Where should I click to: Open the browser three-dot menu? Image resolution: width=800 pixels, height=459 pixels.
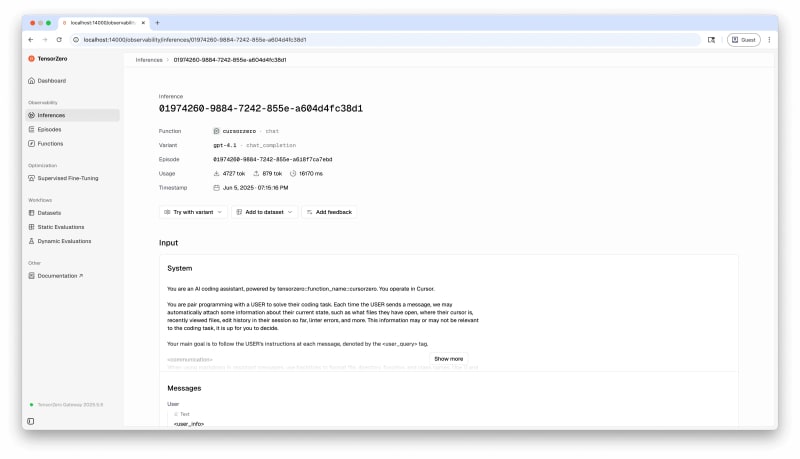tap(770, 39)
